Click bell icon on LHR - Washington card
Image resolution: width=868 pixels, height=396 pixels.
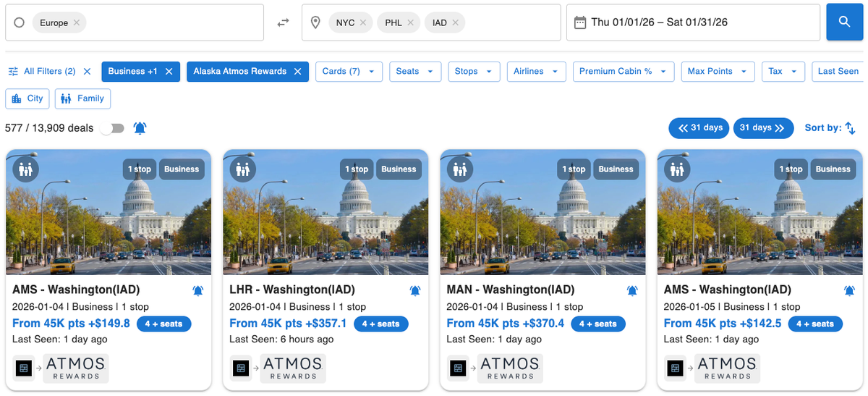(415, 290)
